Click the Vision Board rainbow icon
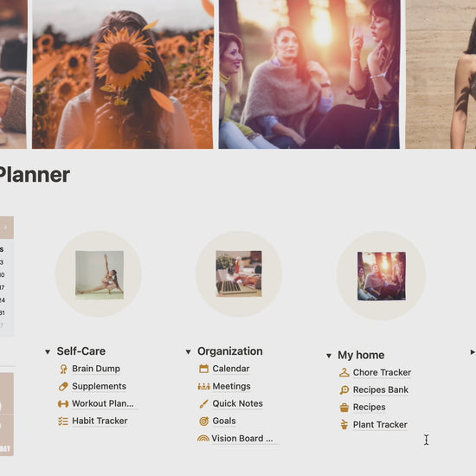Viewport: 476px width, 476px height. tap(203, 439)
